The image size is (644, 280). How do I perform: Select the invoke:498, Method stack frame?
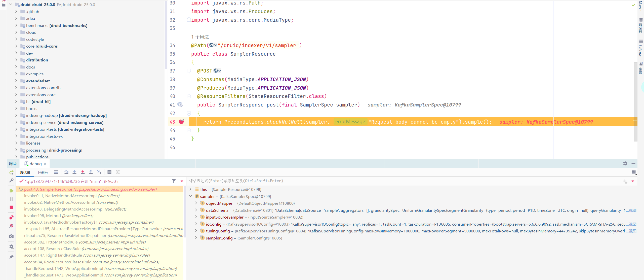100,216
